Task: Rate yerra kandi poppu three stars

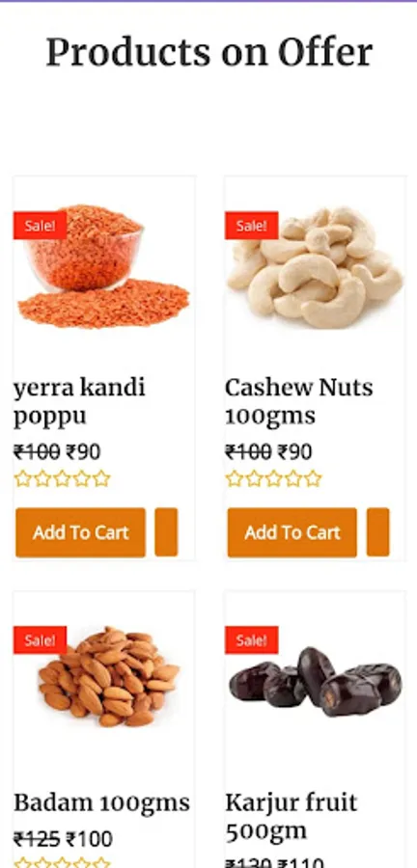Action: (62, 478)
